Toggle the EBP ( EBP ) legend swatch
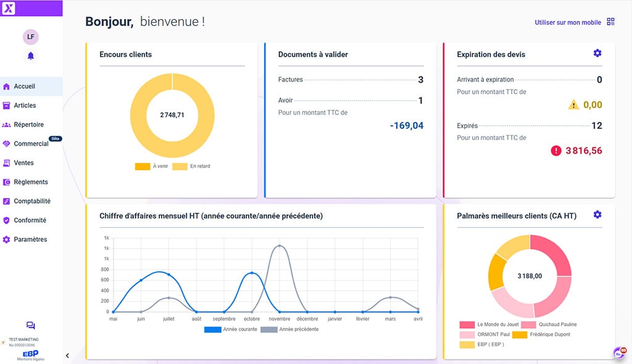The width and height of the screenshot is (632, 364). (467, 345)
